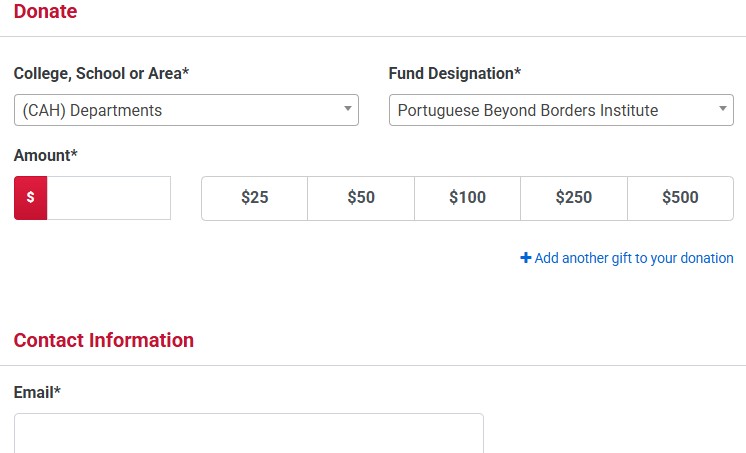Viewport: 746px width, 453px height.
Task: Click the Email field label
Action: click(37, 392)
